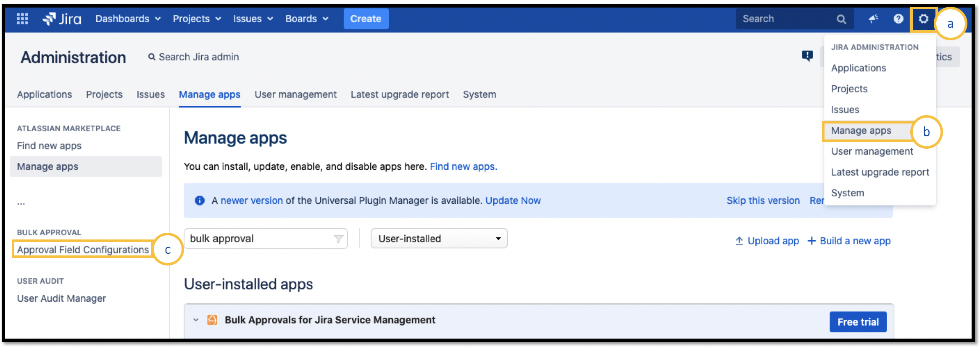Image resolution: width=980 pixels, height=347 pixels.
Task: Open the Projects dropdown in top bar
Action: [x=197, y=19]
